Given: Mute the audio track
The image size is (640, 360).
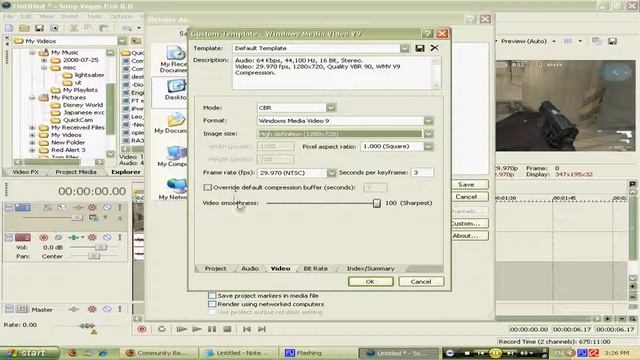Looking at the screenshot, I should pyautogui.click(x=107, y=237).
